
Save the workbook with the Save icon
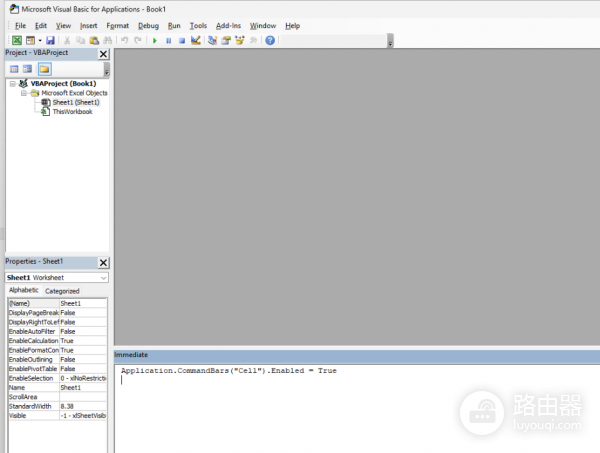point(51,40)
